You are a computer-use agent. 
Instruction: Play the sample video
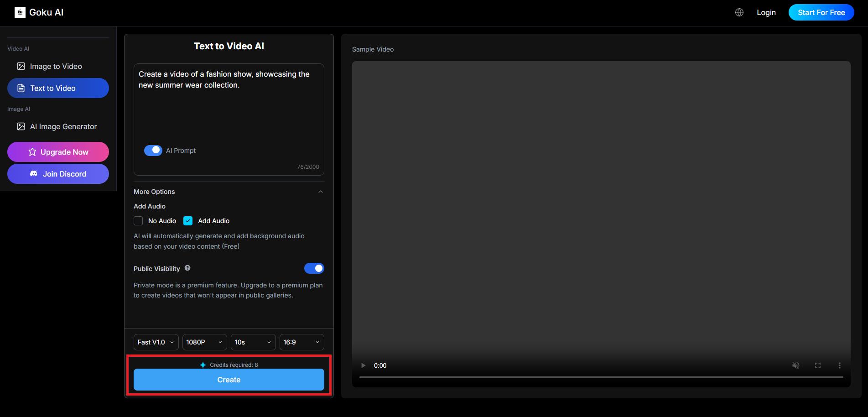(x=363, y=365)
